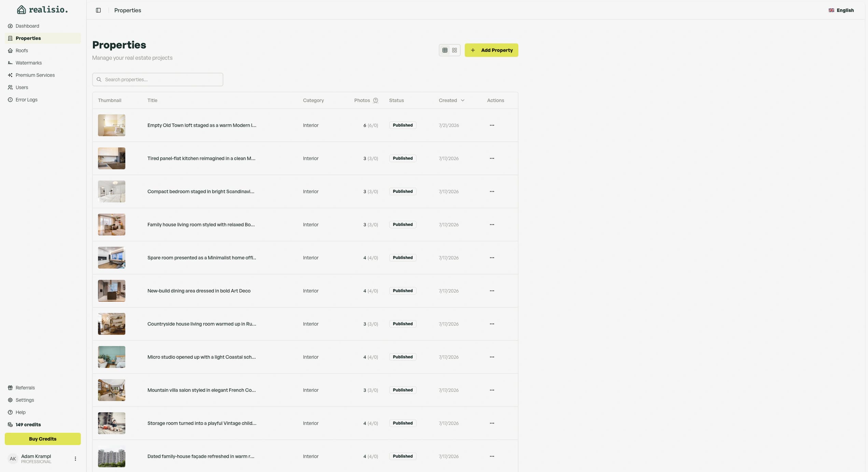868x472 pixels.
Task: Open actions for Micro studio Coastal row
Action: (492, 357)
